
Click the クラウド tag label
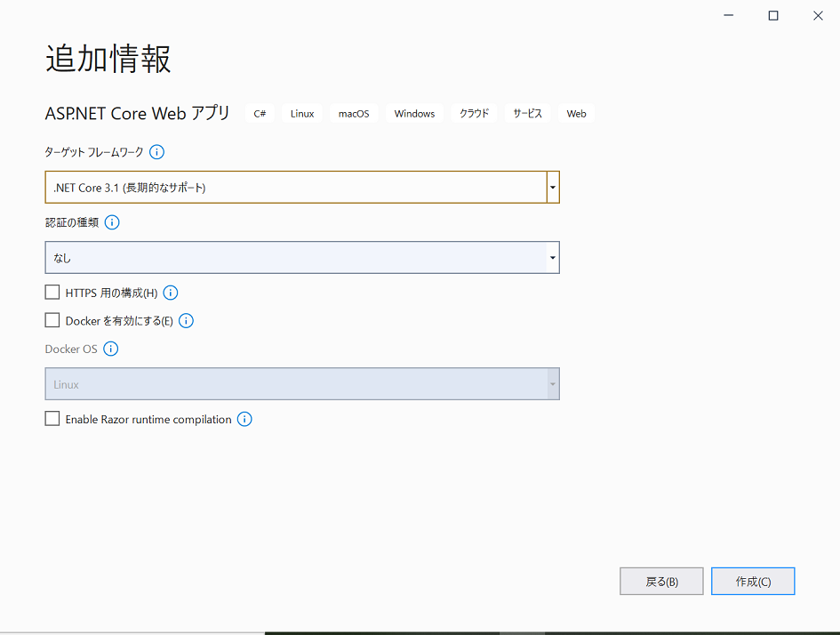tap(474, 114)
